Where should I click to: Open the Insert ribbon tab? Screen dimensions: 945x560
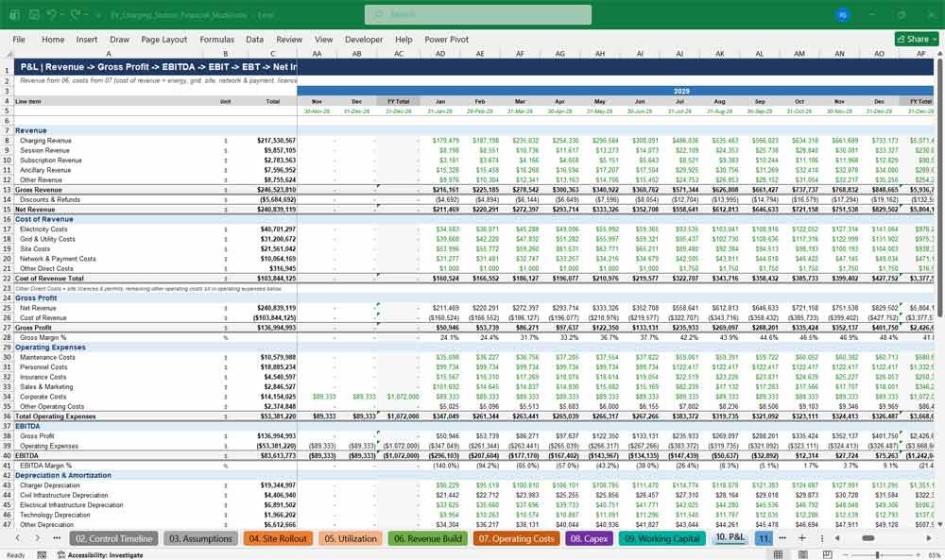(87, 39)
